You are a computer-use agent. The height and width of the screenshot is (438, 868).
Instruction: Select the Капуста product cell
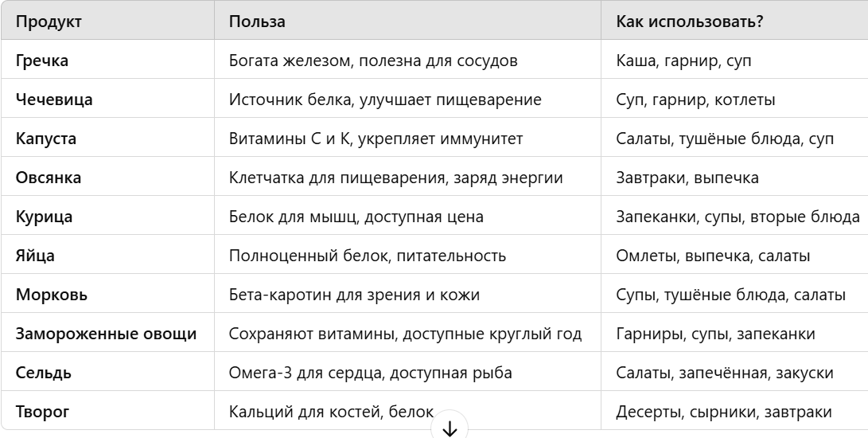click(x=46, y=139)
